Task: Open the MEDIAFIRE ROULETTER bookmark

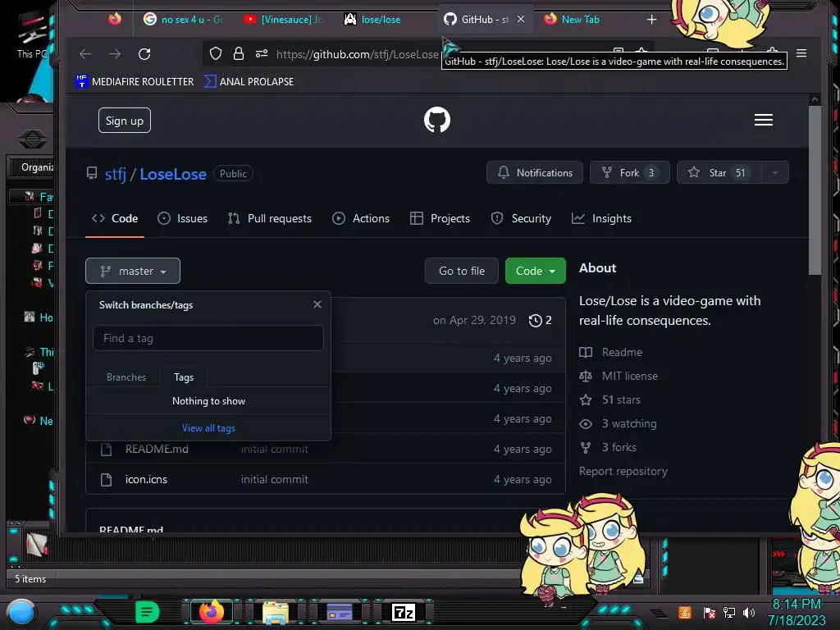Action: click(x=135, y=81)
